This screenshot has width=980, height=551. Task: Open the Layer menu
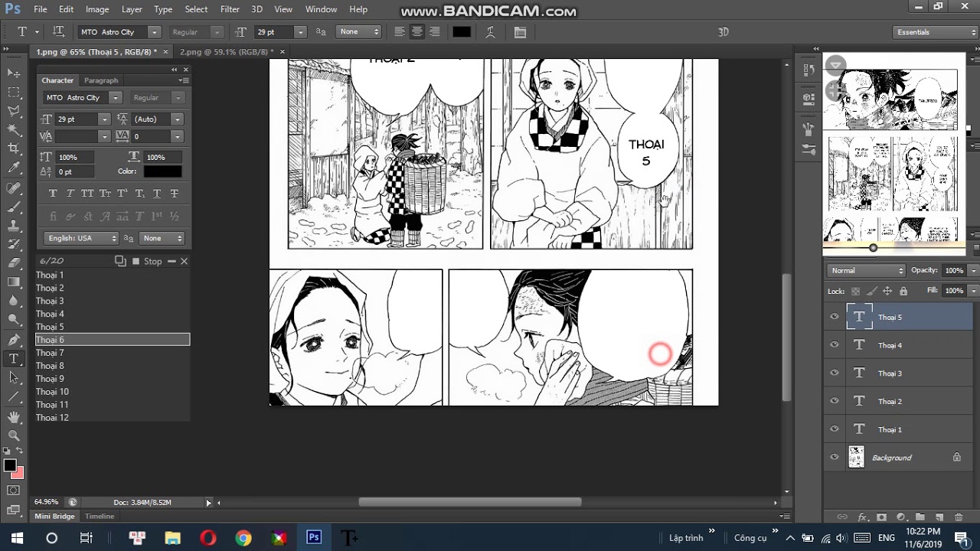point(132,9)
